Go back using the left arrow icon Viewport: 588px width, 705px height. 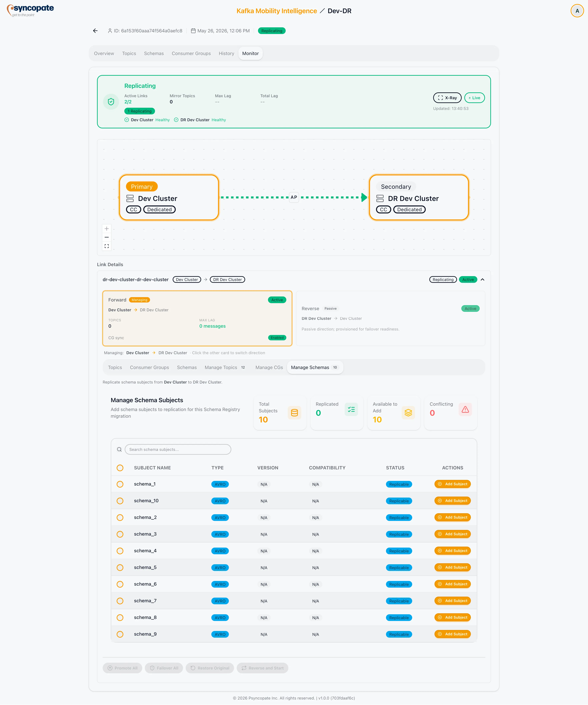95,31
